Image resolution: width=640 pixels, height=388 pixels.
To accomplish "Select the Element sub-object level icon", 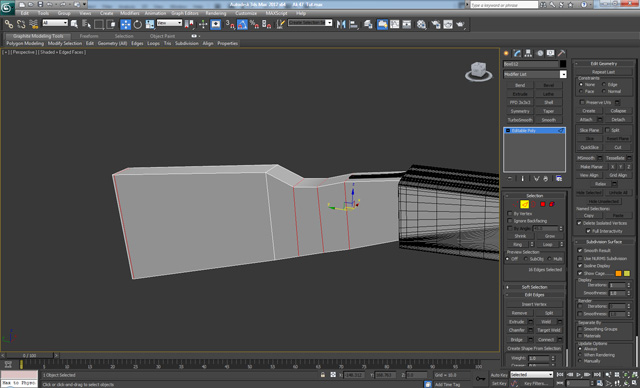I will coord(552,204).
